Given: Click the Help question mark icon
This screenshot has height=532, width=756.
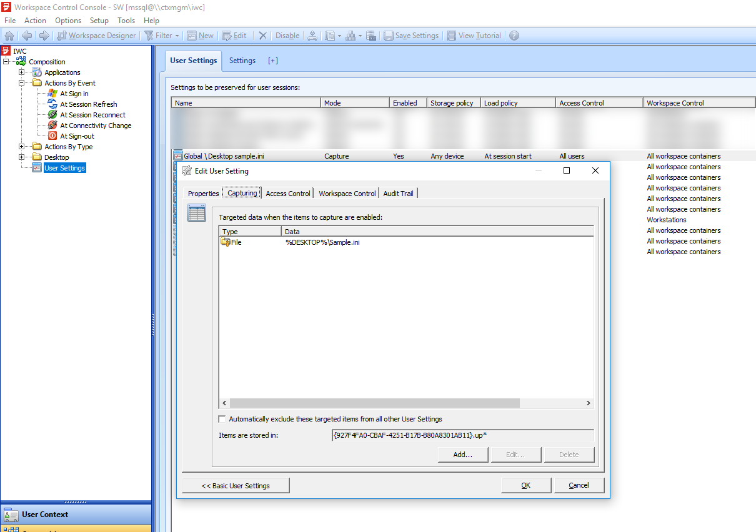Looking at the screenshot, I should click(x=514, y=36).
